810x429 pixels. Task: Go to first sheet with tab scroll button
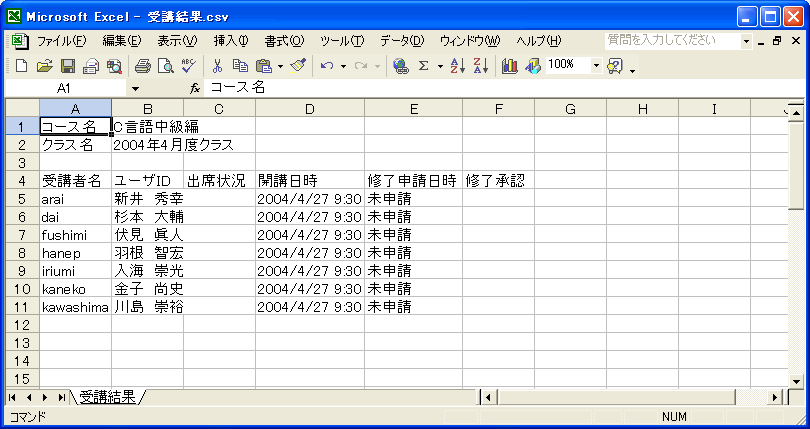(x=12, y=397)
